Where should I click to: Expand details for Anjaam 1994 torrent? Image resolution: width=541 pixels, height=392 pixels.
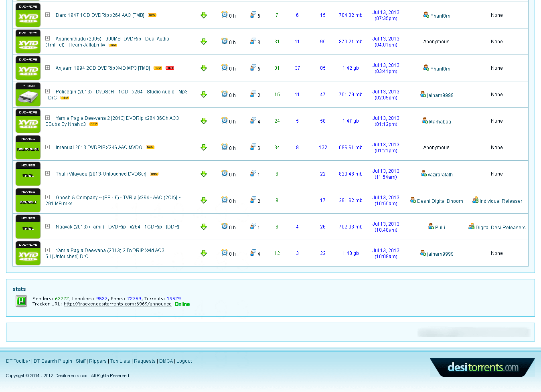(x=47, y=68)
